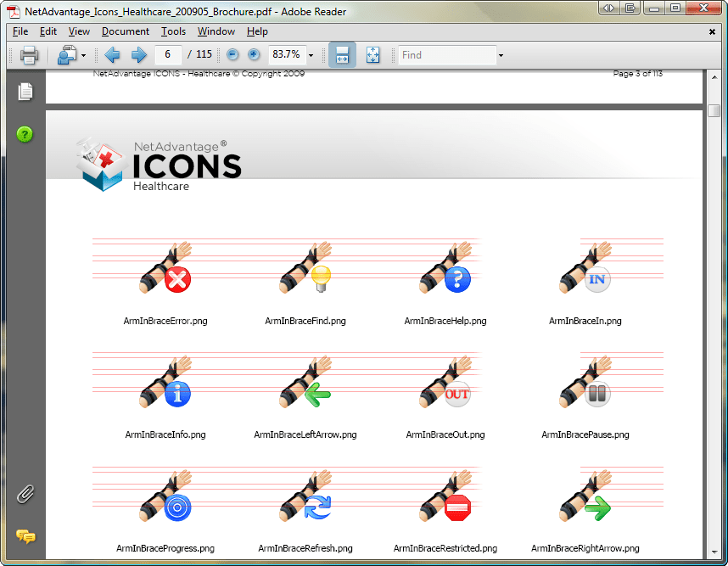Click the 'Page 3 of 113' footer text
This screenshot has height=566, width=728.
637,73
